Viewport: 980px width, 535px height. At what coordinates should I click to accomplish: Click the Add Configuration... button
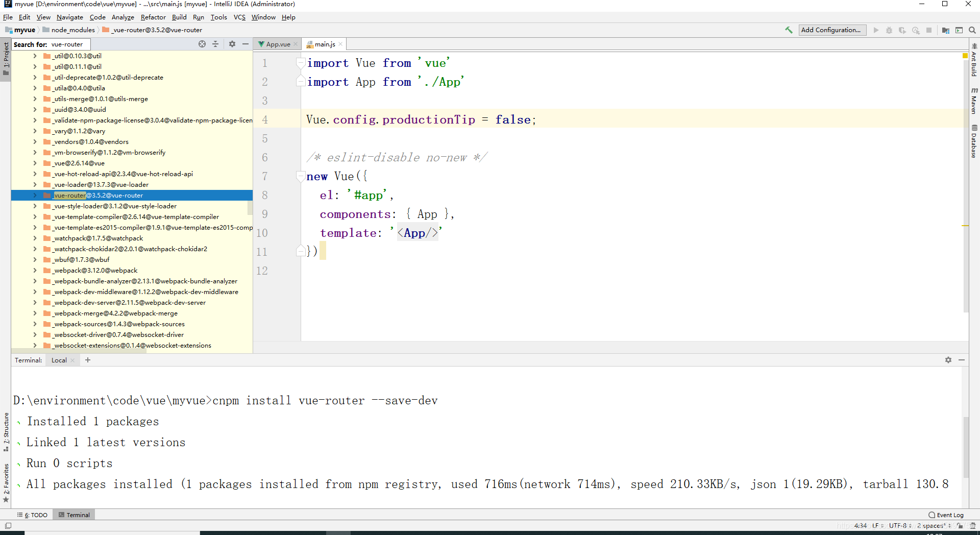coord(832,30)
